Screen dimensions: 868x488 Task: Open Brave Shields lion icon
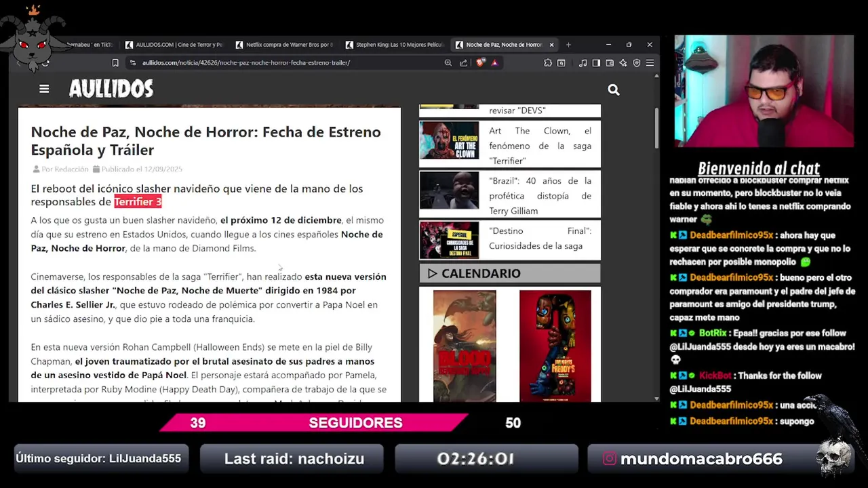(x=480, y=63)
